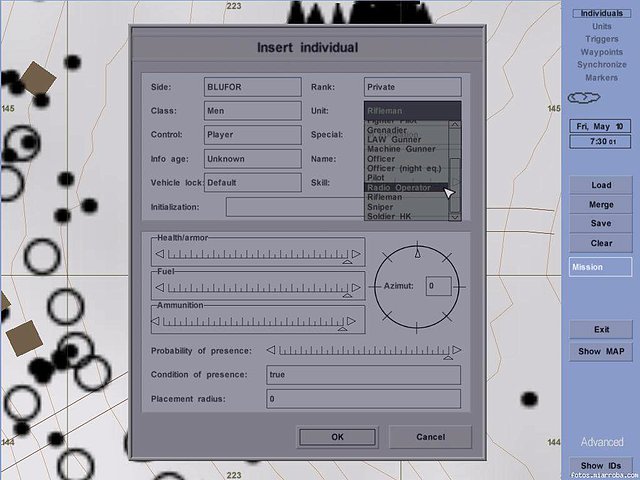Click the Show IDs button
The height and width of the screenshot is (480, 640).
[x=601, y=466]
